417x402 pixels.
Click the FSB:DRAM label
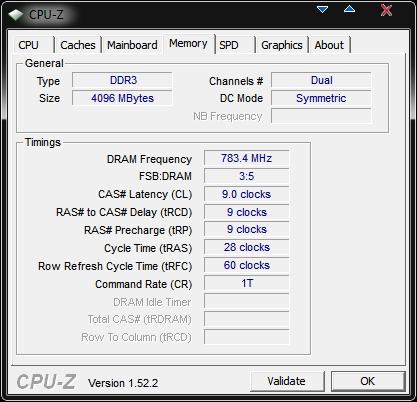(x=165, y=176)
